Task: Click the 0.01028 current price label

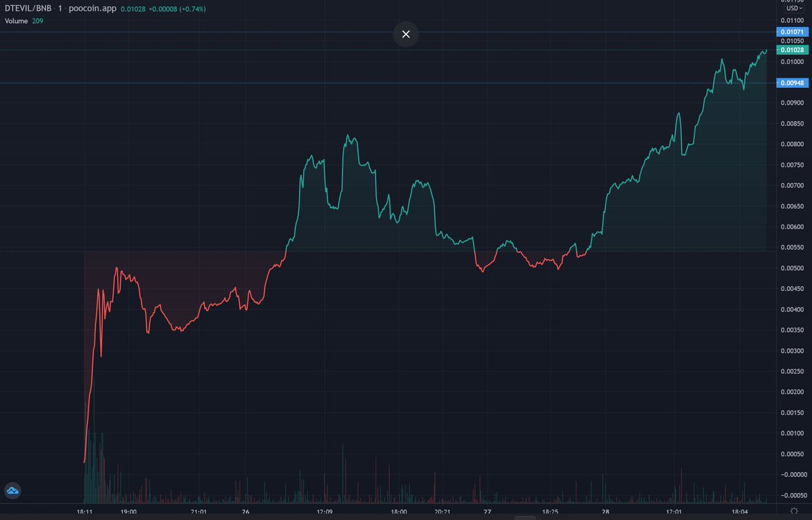Action: (792, 50)
